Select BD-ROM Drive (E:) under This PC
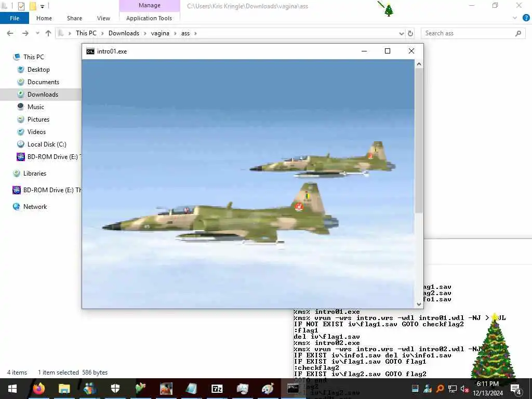Viewport: 532px width, 399px height. pyautogui.click(x=49, y=157)
